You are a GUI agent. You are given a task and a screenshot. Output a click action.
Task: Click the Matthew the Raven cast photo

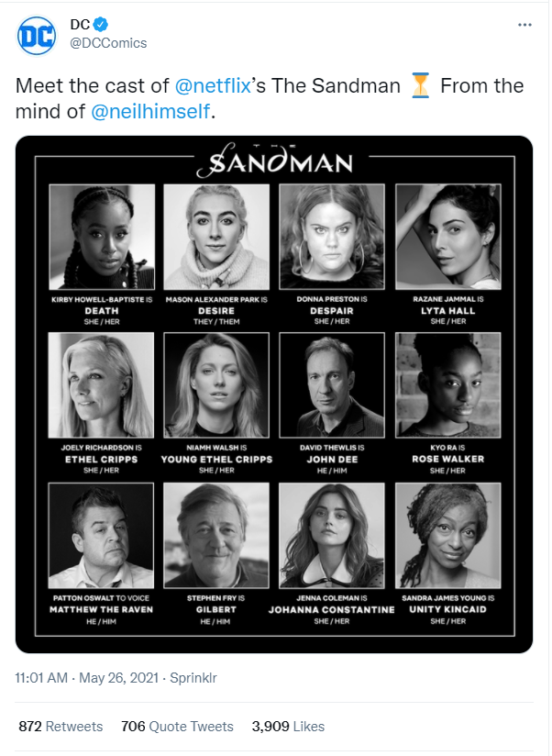click(x=100, y=535)
